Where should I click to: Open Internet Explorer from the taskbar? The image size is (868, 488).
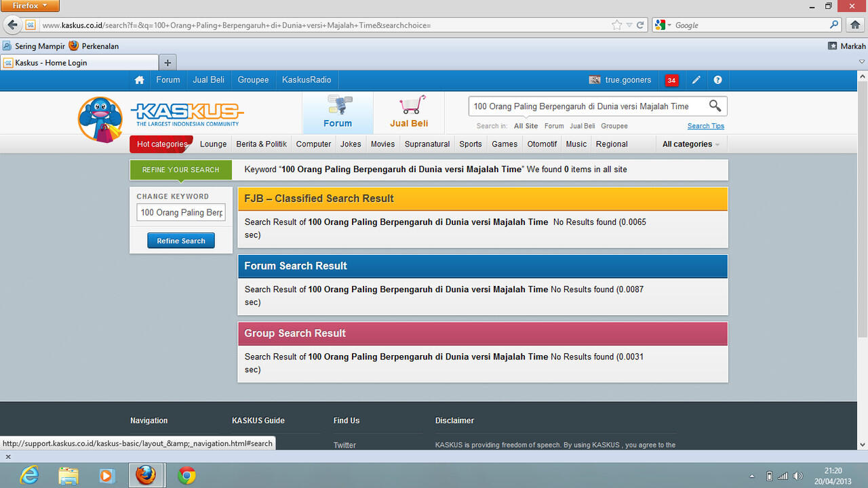click(x=29, y=475)
